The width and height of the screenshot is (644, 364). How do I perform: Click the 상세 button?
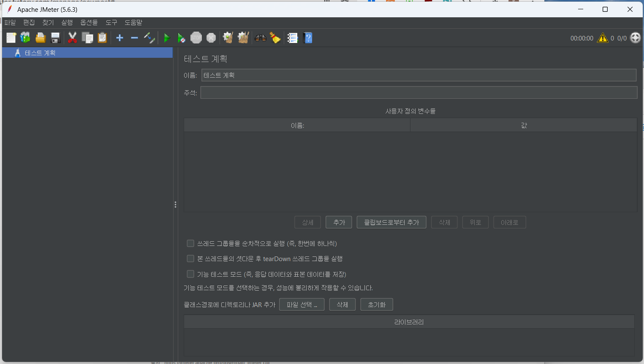click(x=307, y=222)
